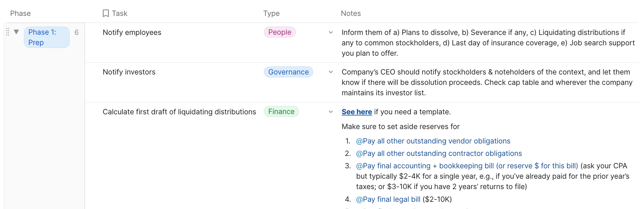The width and height of the screenshot is (644, 209).
Task: Click the 'Notify employees' task cell
Action: click(132, 32)
